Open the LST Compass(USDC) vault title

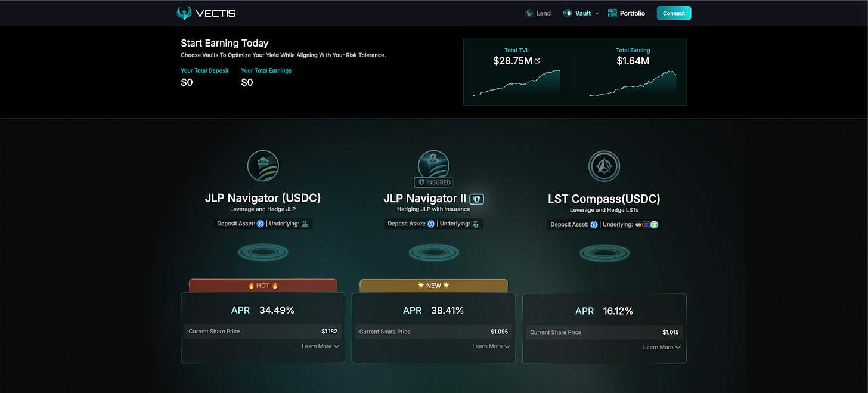pyautogui.click(x=604, y=199)
